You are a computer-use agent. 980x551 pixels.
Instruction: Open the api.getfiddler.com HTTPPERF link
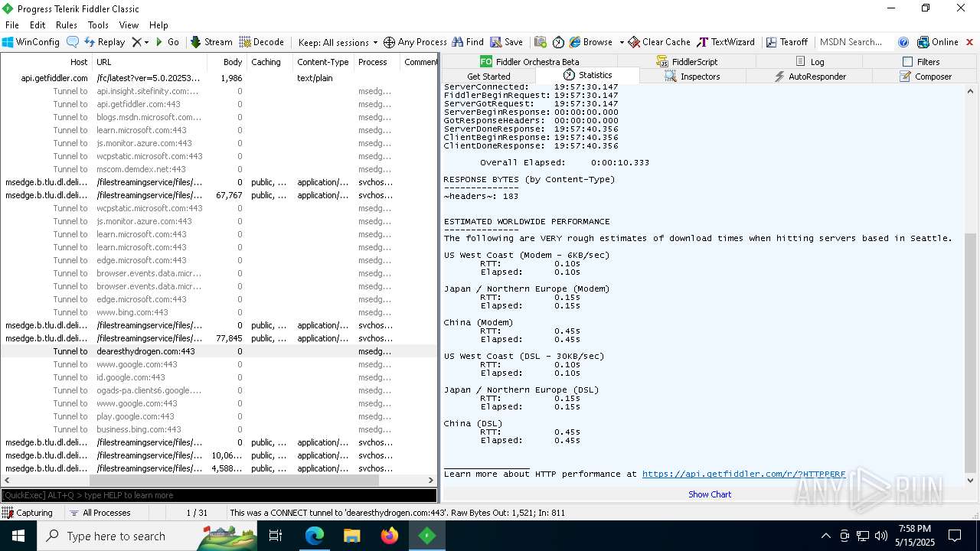pos(743,474)
